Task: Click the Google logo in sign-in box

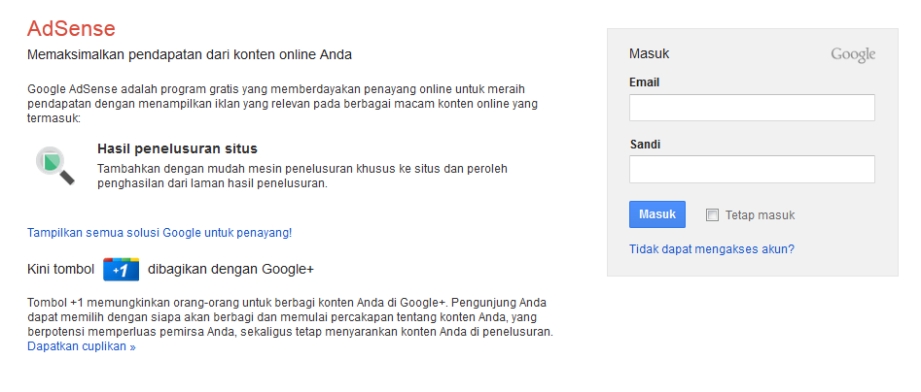Action: pyautogui.click(x=853, y=55)
